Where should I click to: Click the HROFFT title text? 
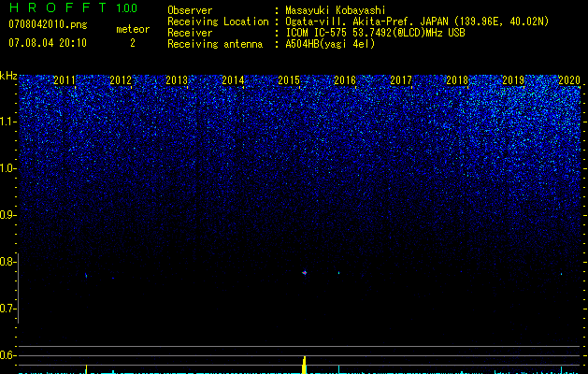coord(58,7)
